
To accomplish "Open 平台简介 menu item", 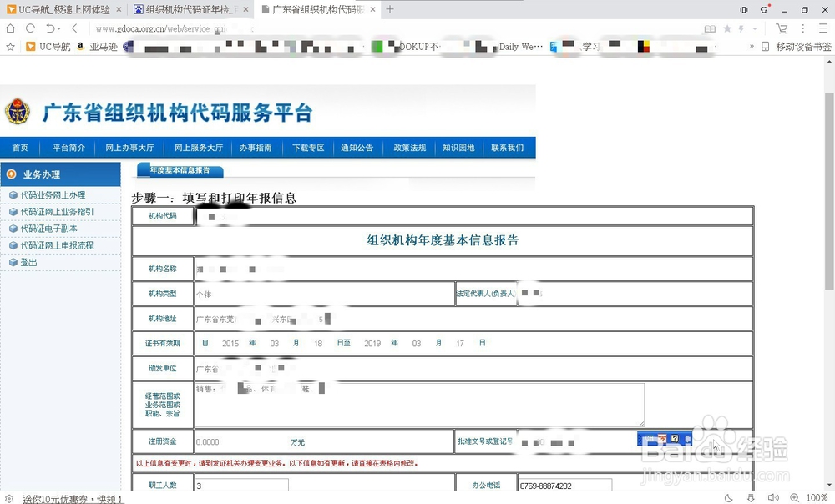I will (68, 148).
